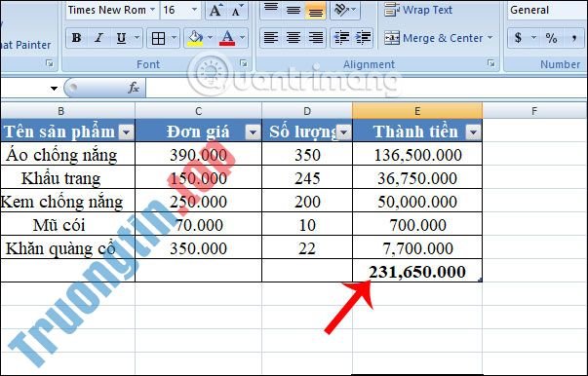This screenshot has height=376, width=588.
Task: Select column D header
Action: tap(307, 111)
